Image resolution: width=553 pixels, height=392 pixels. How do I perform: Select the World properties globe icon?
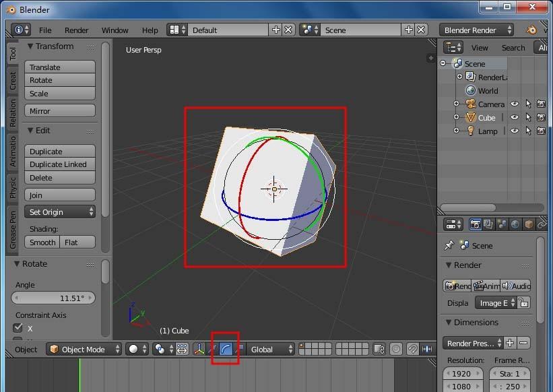514,224
